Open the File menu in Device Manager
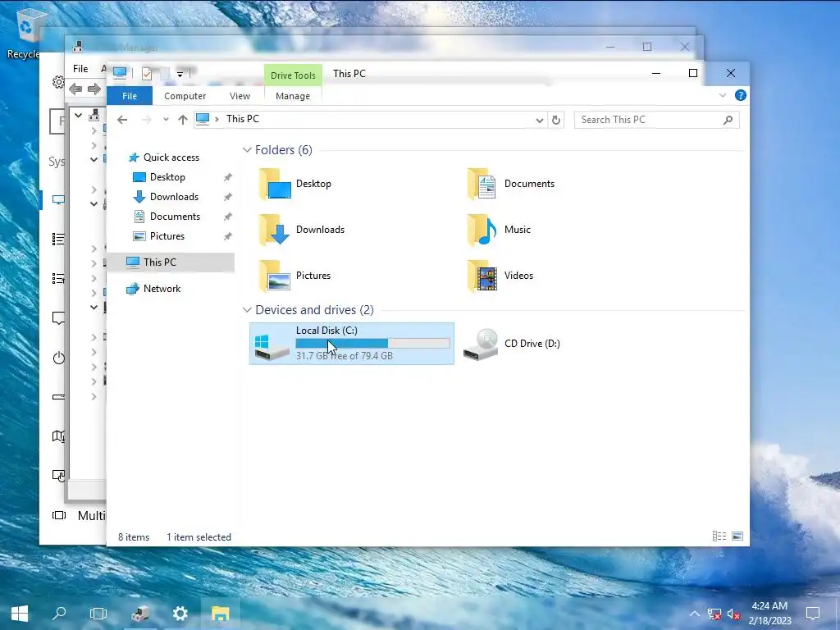Screen dimensions: 840x630 point(80,69)
